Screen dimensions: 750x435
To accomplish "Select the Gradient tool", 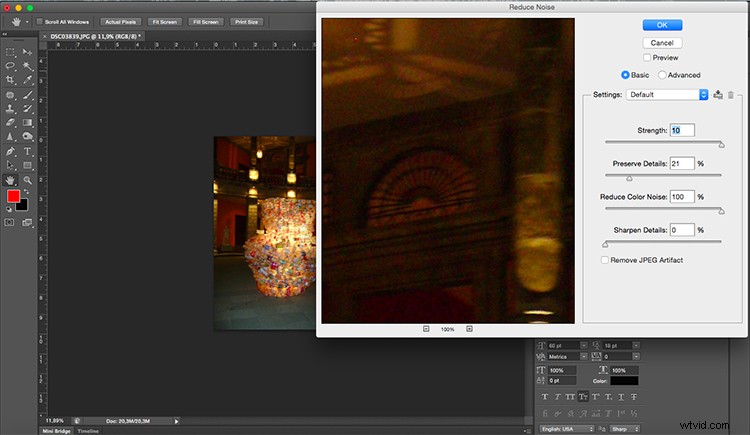I will (27, 123).
